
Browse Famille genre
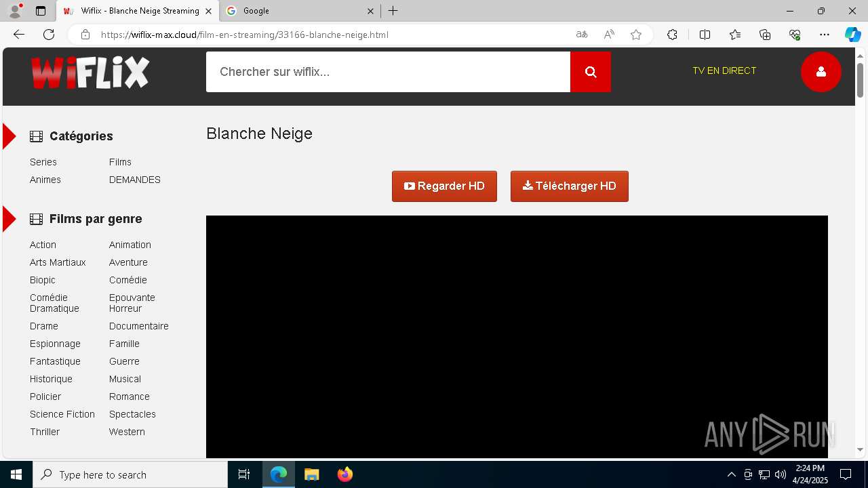124,344
